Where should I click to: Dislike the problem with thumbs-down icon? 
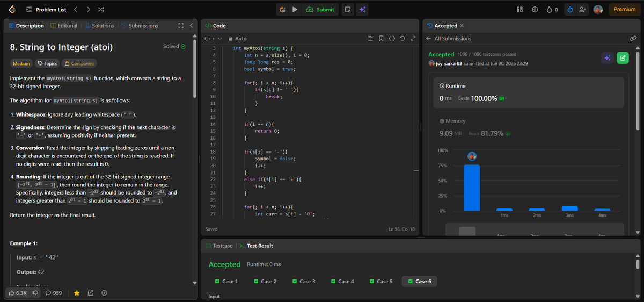pos(36,293)
